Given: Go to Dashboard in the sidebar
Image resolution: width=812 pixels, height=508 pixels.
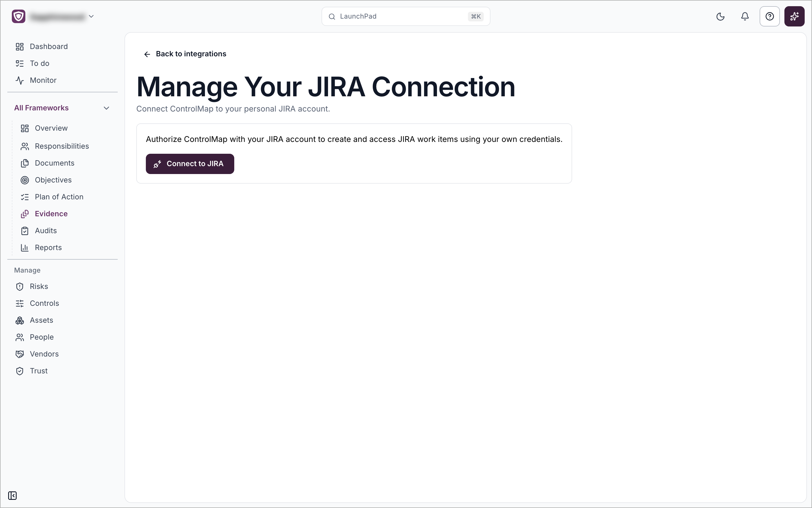Looking at the screenshot, I should pos(49,46).
